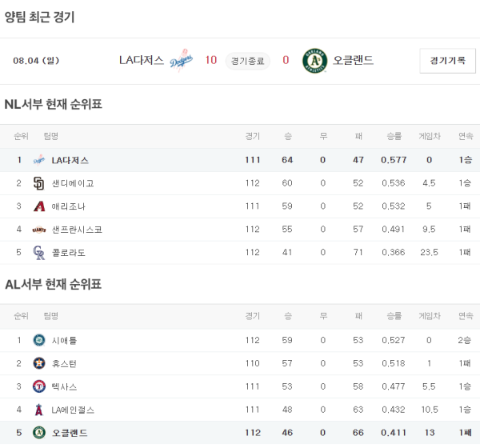480x448 pixels.
Task: Click the Arizona Diamondbacks team logo
Action: point(38,206)
